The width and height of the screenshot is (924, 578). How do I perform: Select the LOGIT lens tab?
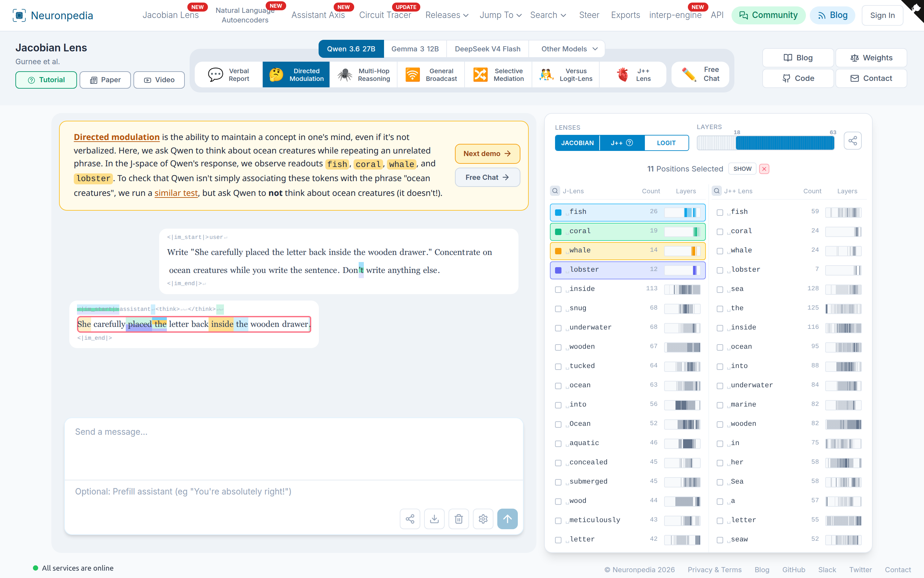[x=666, y=143]
